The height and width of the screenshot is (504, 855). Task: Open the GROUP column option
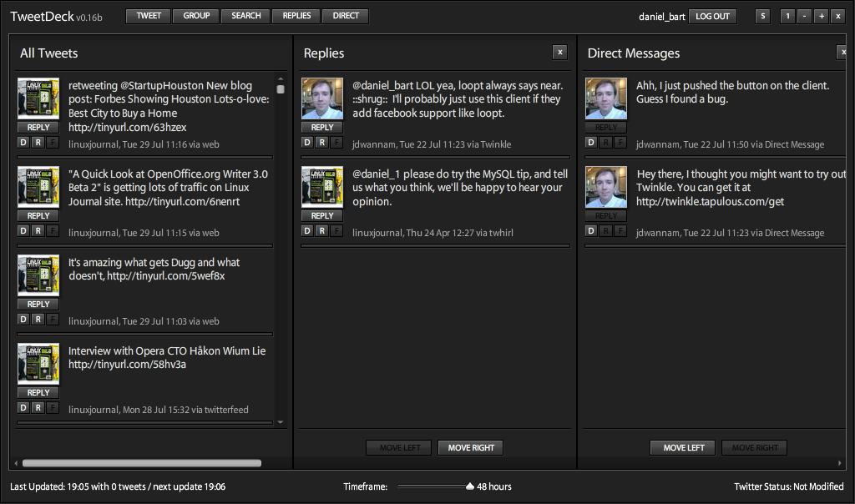(x=196, y=16)
